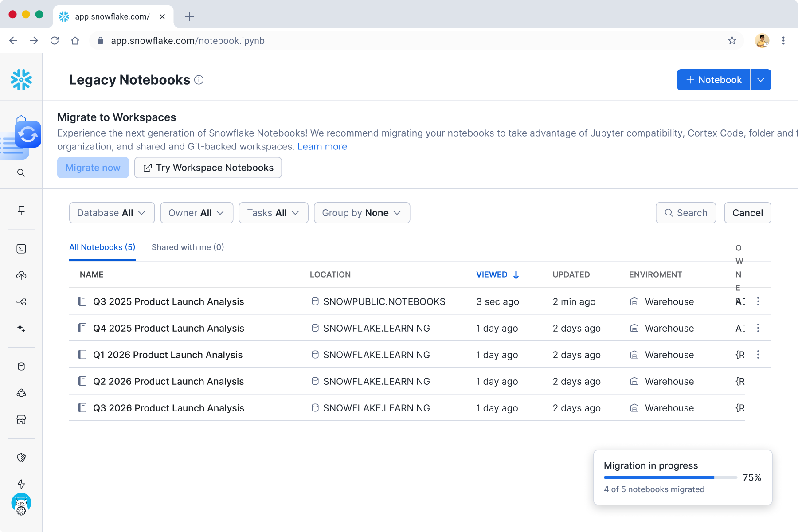Open more options for Q4 2025 notebook
Viewport: 798px width, 532px height.
(x=758, y=328)
